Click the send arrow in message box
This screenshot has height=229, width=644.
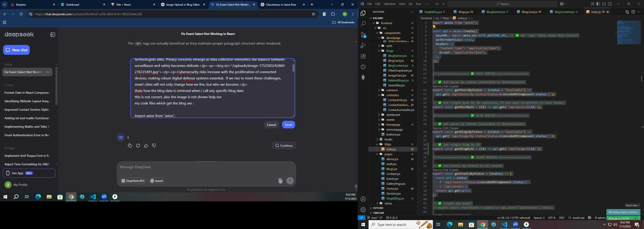pyautogui.click(x=290, y=181)
